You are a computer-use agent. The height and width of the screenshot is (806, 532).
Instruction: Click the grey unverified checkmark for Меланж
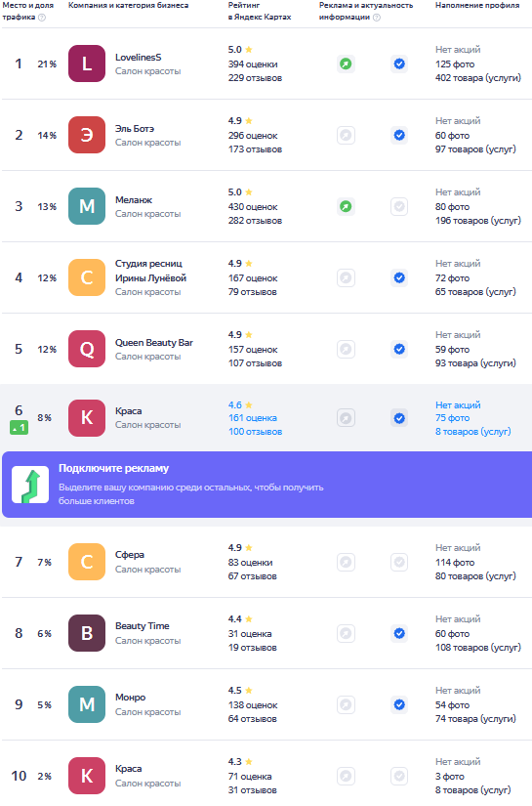(x=399, y=207)
